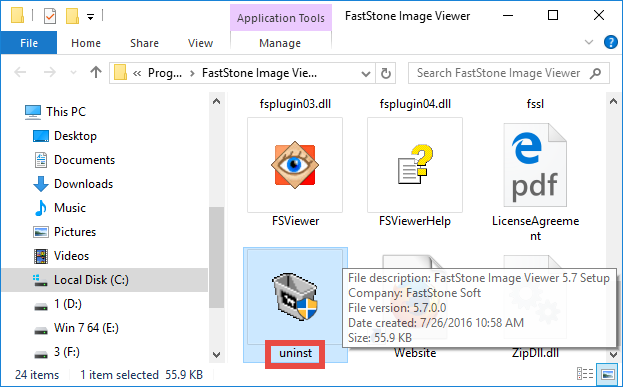The height and width of the screenshot is (387, 623).
Task: Open the Manage tab under Application Tools
Action: [280, 43]
